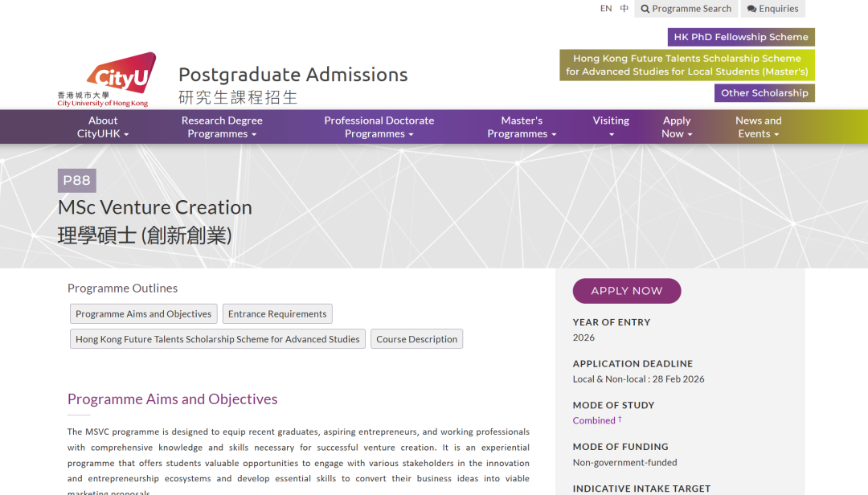Open the Entrance Requirements section

[277, 313]
